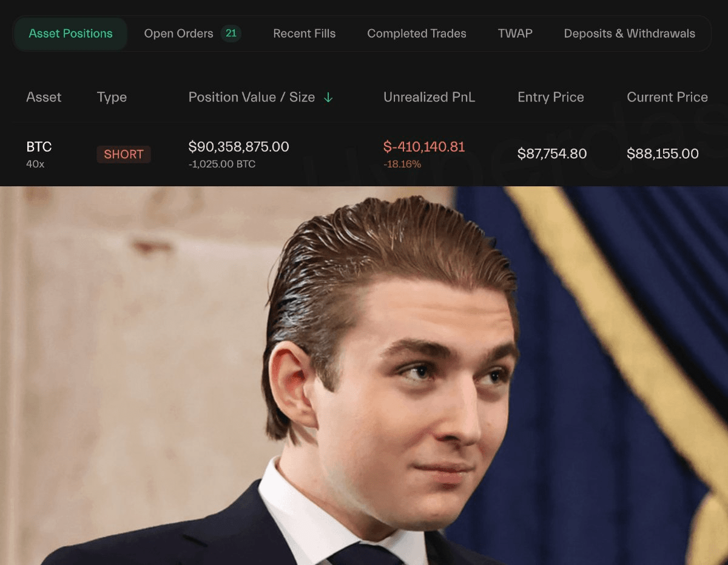Sort by the Asset column header
Viewport: 728px width, 565px height.
pyautogui.click(x=44, y=97)
